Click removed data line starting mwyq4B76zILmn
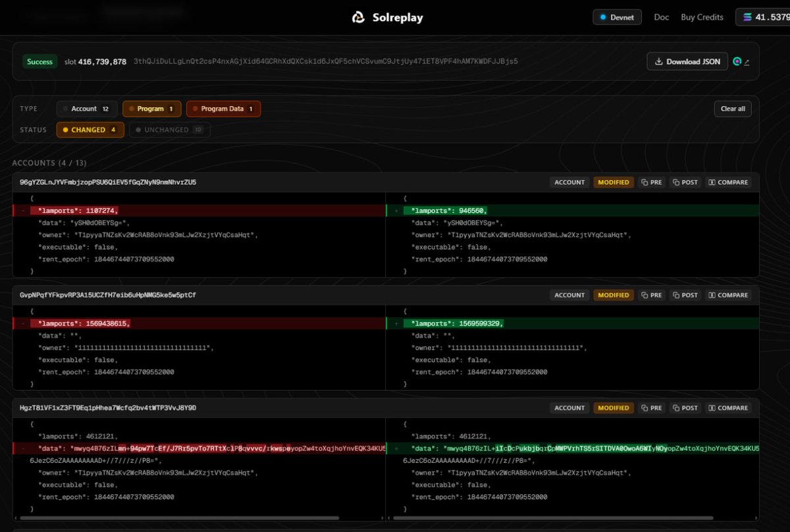The image size is (790, 532). point(199,448)
